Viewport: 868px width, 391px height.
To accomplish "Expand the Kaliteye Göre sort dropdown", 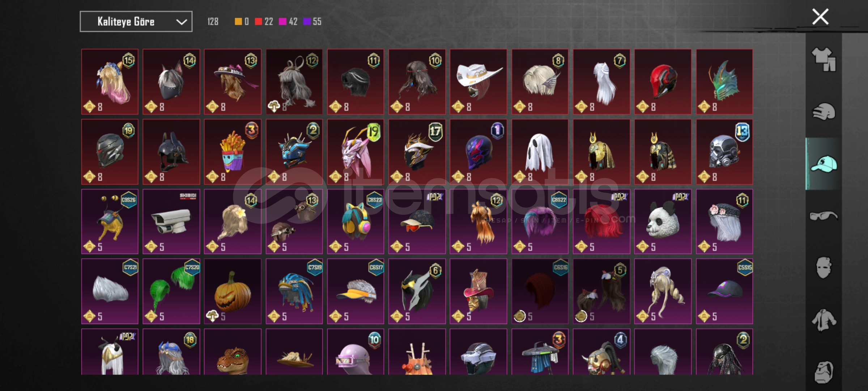I will 136,22.
